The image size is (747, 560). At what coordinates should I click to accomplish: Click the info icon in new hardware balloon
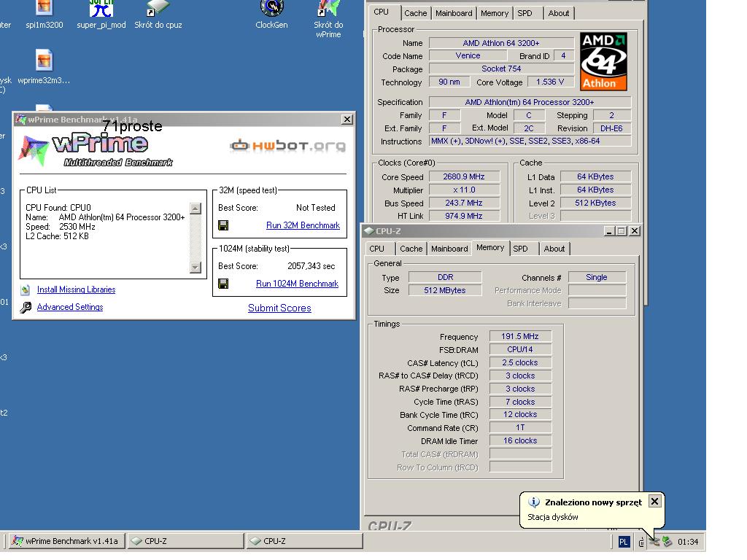click(x=534, y=502)
